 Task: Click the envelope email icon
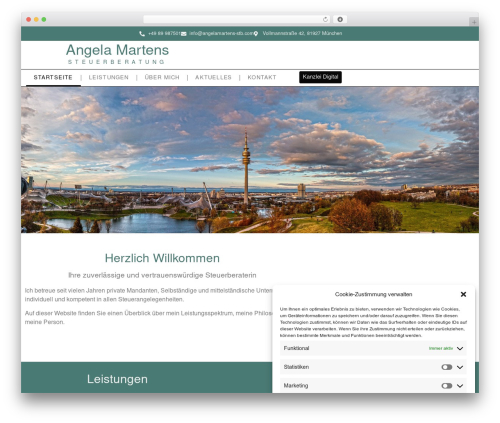[x=184, y=34]
